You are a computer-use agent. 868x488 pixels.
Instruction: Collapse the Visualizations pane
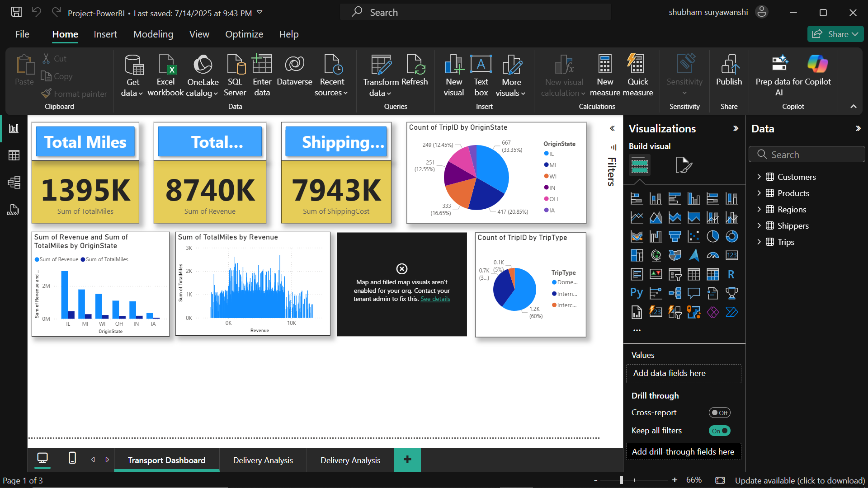[736, 128]
